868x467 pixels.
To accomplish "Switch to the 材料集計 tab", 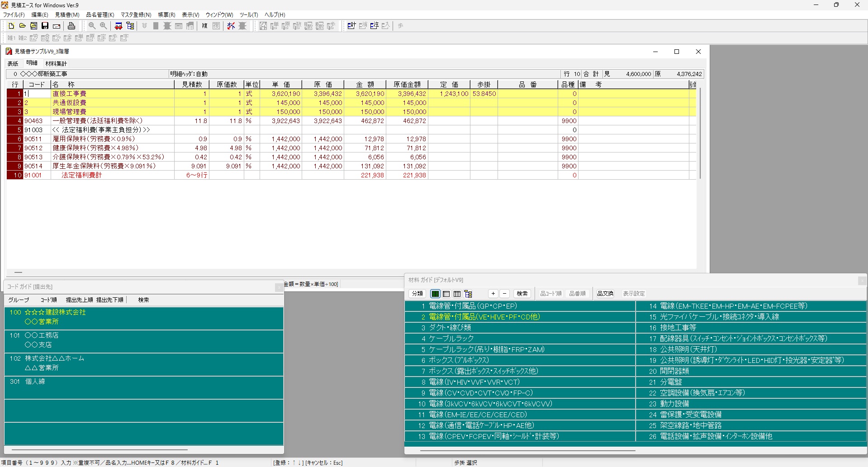I will click(x=56, y=64).
